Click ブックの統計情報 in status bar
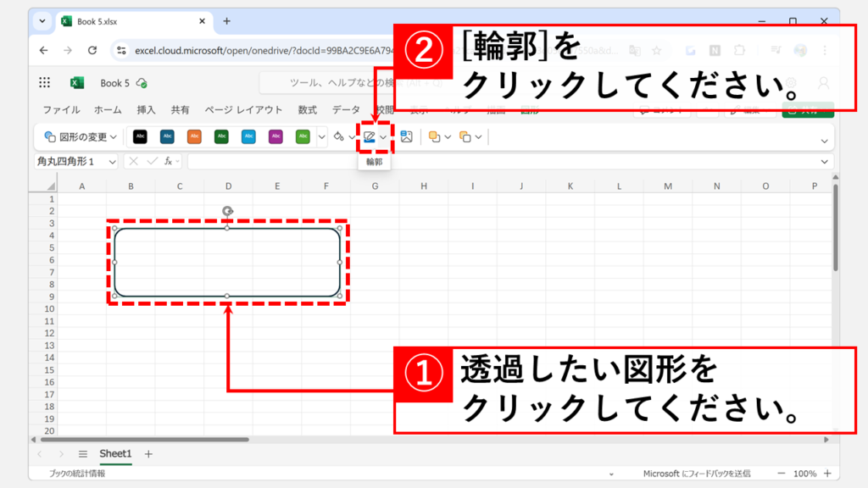 tap(77, 474)
